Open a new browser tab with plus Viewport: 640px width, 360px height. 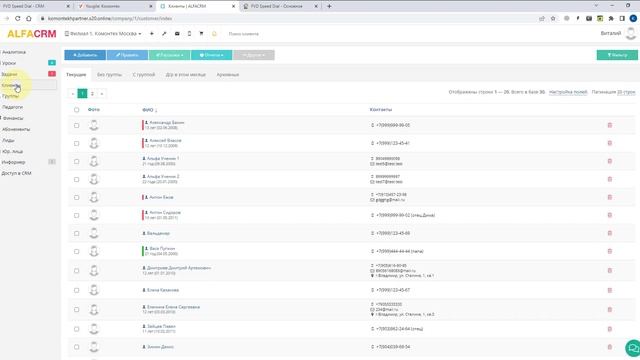329,6
